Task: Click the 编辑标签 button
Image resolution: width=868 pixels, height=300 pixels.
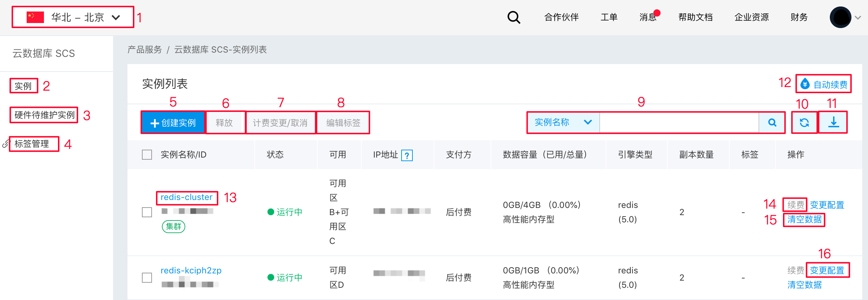Action: [x=343, y=123]
